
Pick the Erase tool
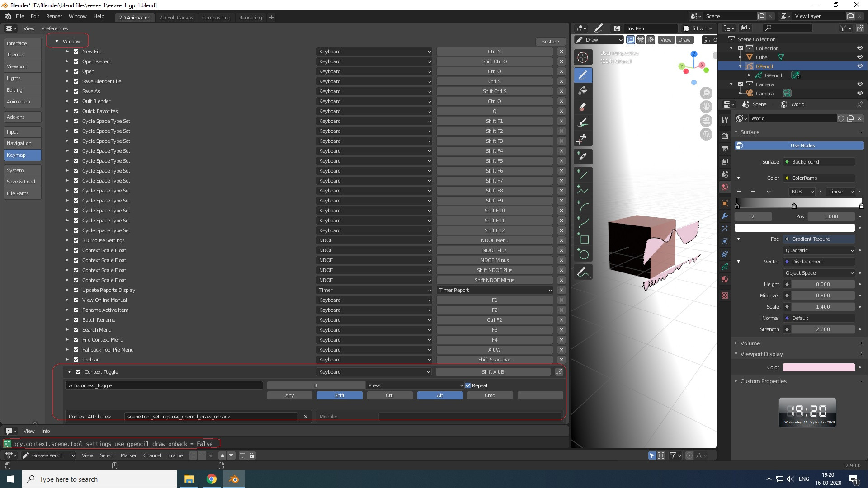[x=583, y=107]
